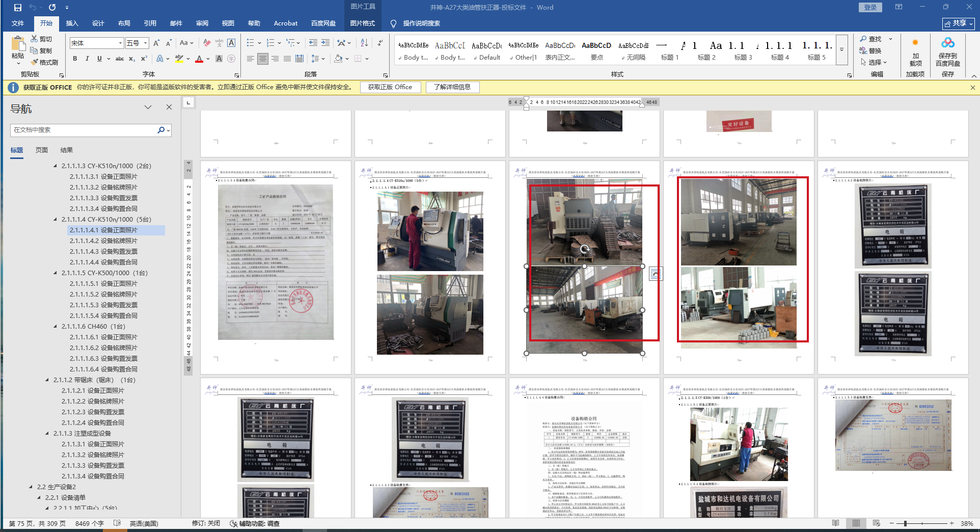Screen dimensions: 980x532
Task: Increase indent of the paragraph
Action: (x=325, y=43)
